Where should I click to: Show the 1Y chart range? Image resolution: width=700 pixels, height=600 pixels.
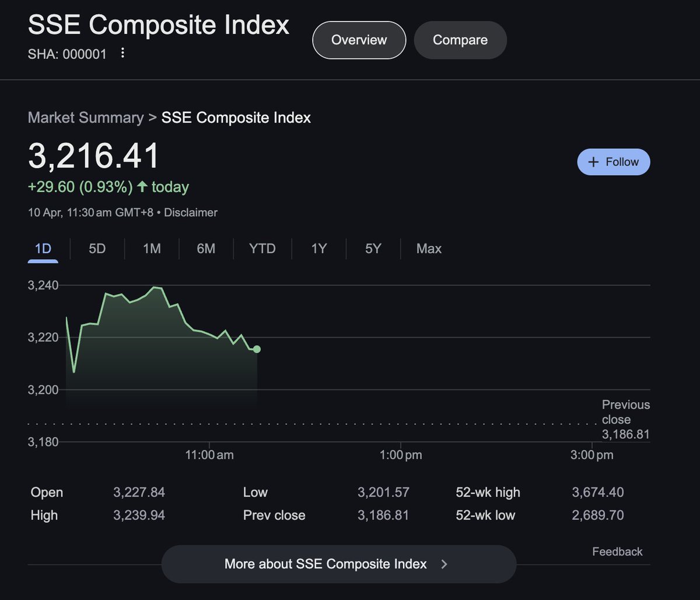pyautogui.click(x=318, y=249)
